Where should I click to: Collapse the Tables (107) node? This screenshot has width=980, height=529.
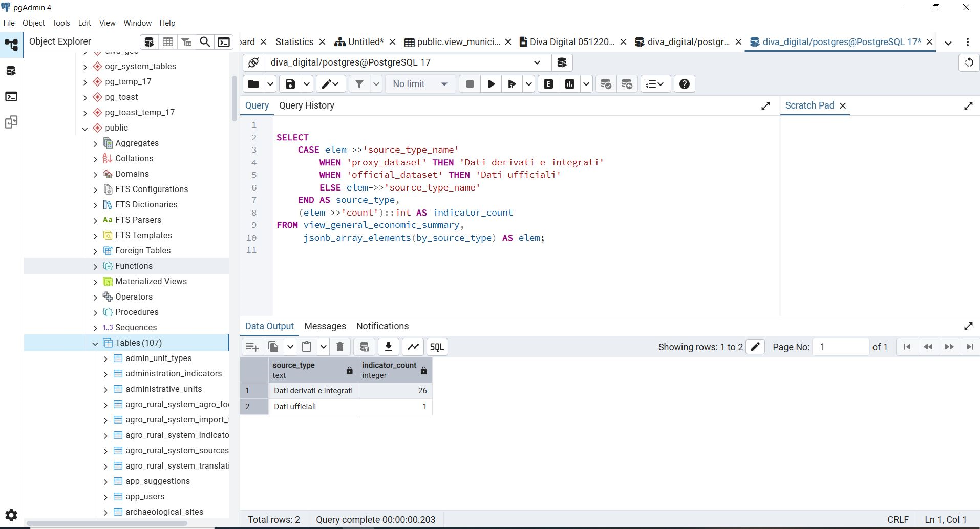[x=95, y=343]
